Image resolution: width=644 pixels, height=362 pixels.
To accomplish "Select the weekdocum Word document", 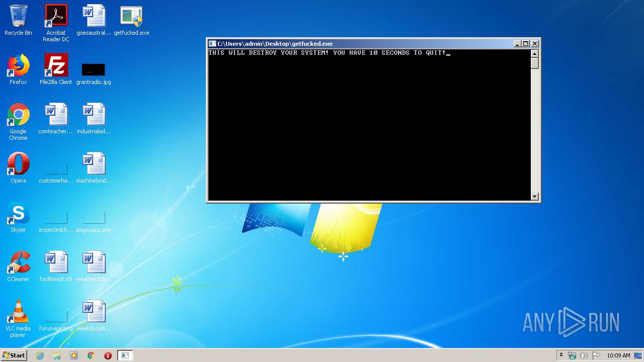I will pos(94,316).
